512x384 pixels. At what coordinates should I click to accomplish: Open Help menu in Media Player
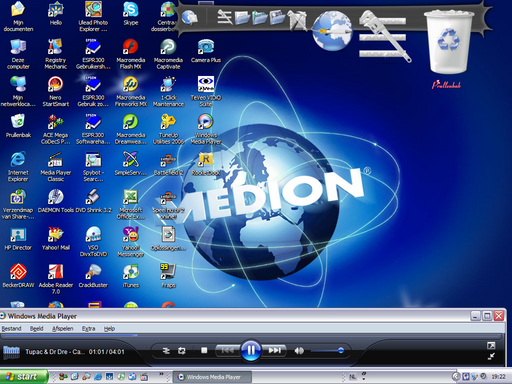click(x=109, y=328)
